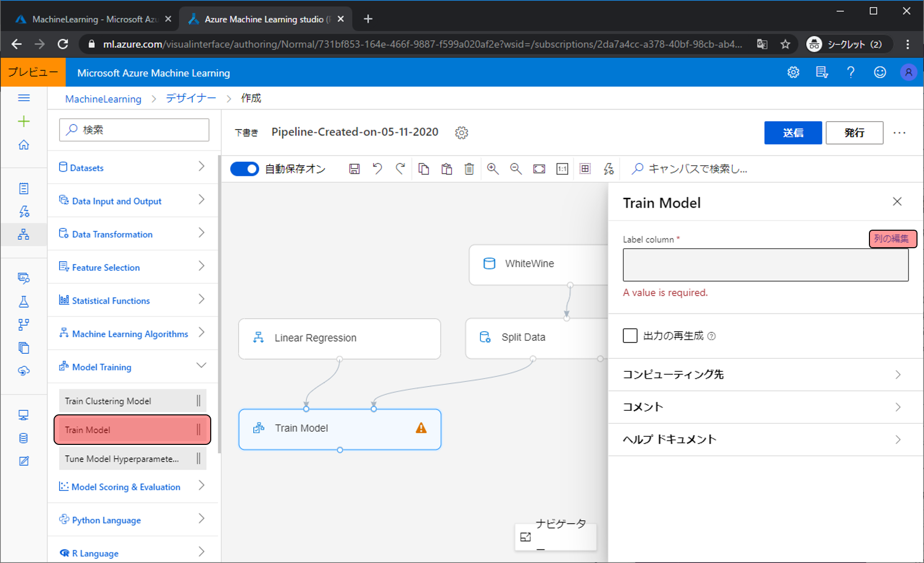924x563 pixels.
Task: Click the デザイナー breadcrumb link
Action: (191, 99)
